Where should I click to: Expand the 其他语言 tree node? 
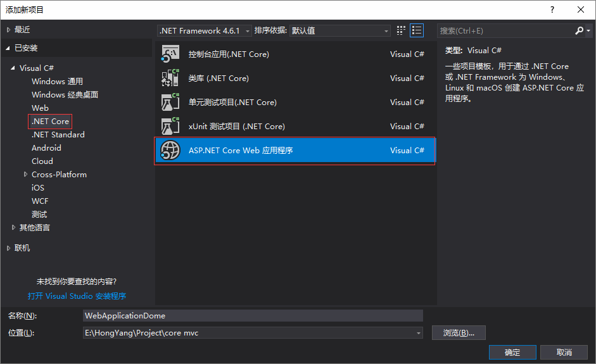(14, 228)
